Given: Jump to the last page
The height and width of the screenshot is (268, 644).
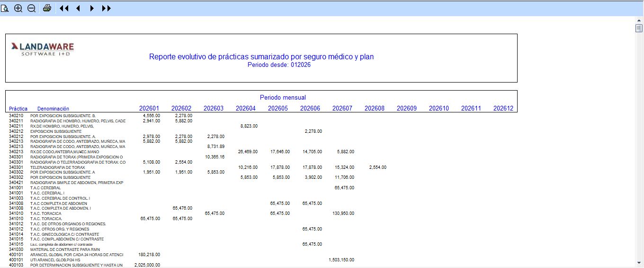Looking at the screenshot, I should pyautogui.click(x=107, y=8).
